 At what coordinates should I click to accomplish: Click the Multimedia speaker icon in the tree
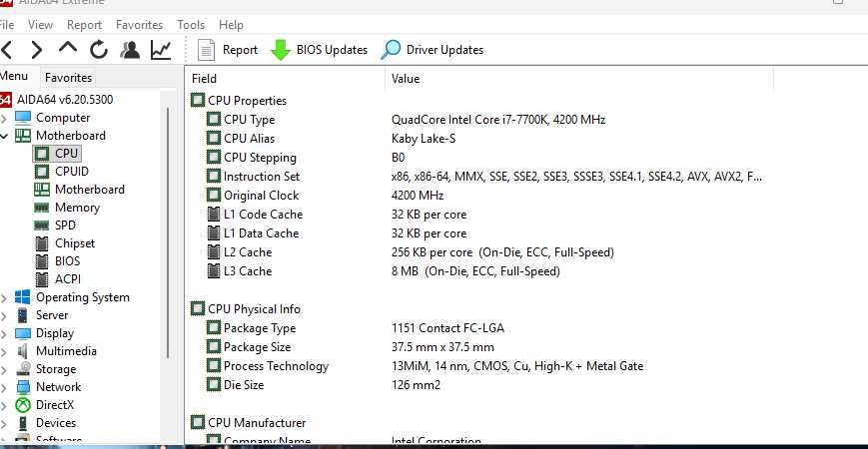tap(23, 351)
